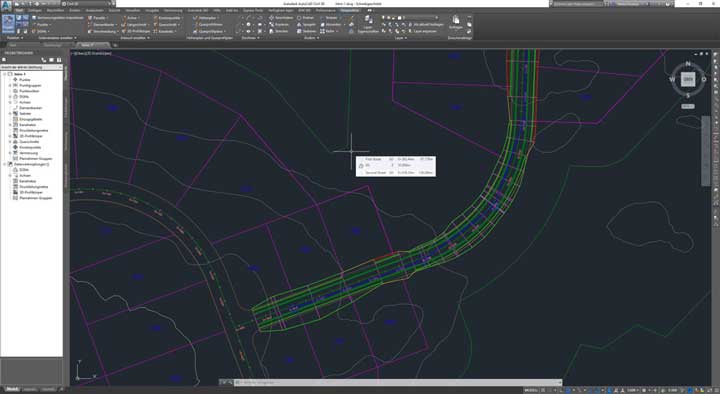Select the Modell layout tab at the bottom
The width and height of the screenshot is (720, 394).
click(12, 389)
